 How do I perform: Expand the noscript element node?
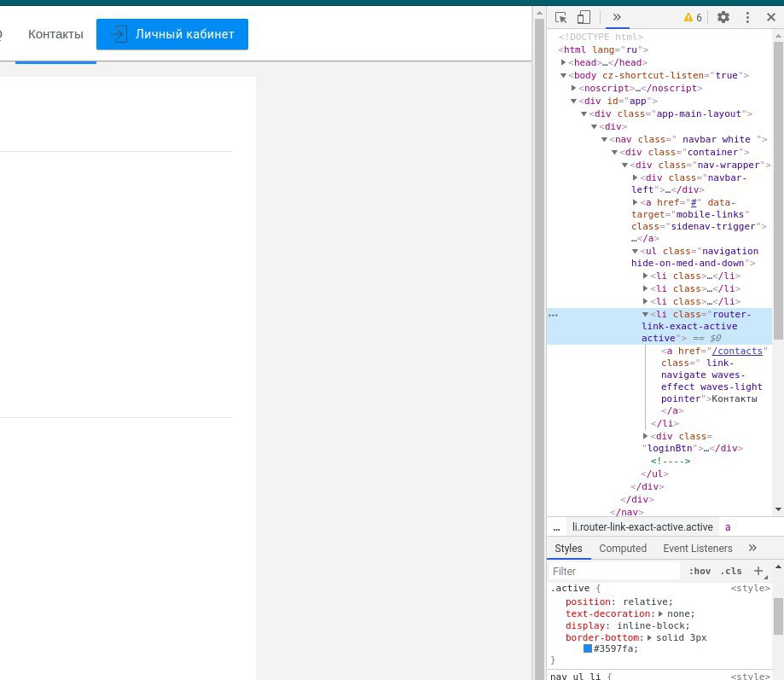tap(573, 88)
